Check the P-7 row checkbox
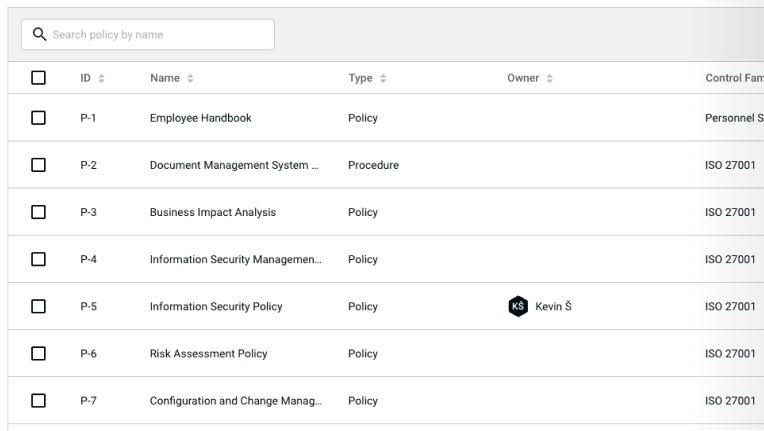This screenshot has height=431, width=764. tap(39, 401)
